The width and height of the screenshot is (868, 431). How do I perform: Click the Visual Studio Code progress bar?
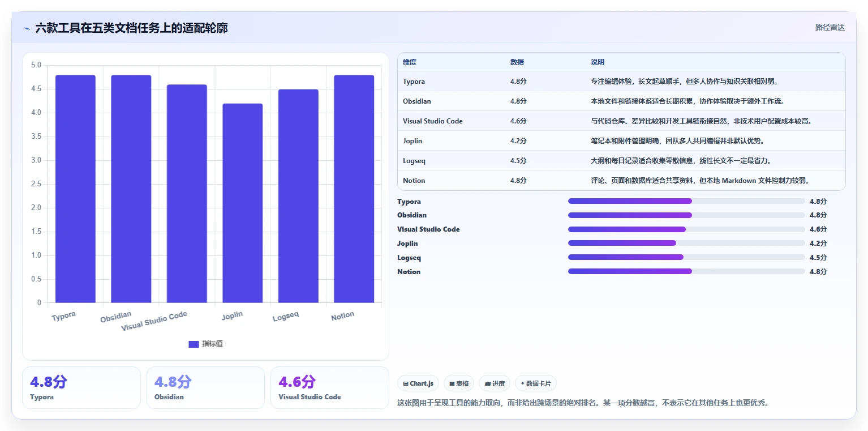[686, 229]
